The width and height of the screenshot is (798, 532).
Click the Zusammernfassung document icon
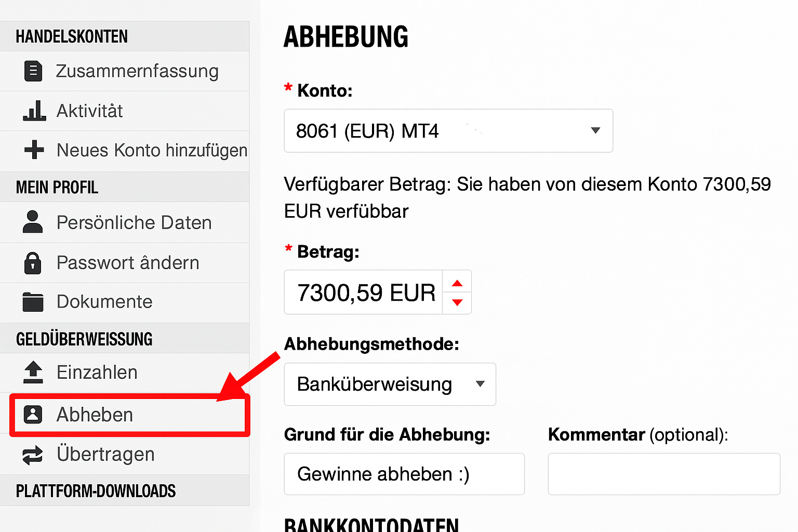(x=33, y=71)
